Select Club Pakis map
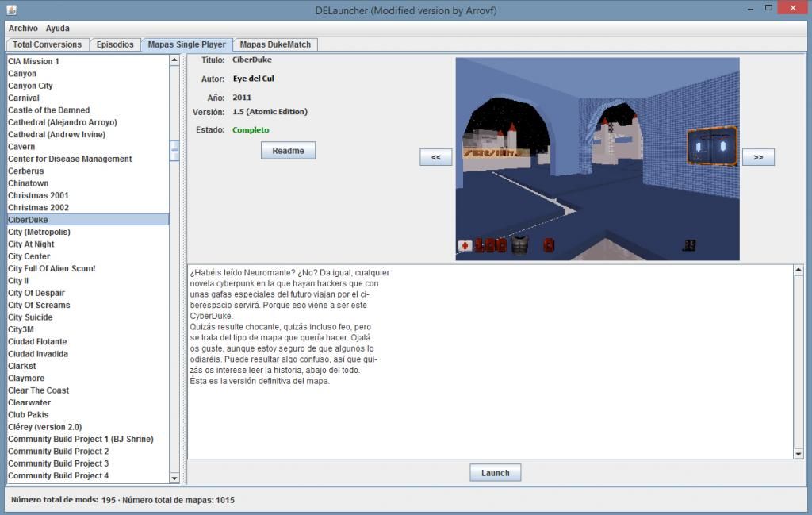812x515 pixels. pos(88,414)
